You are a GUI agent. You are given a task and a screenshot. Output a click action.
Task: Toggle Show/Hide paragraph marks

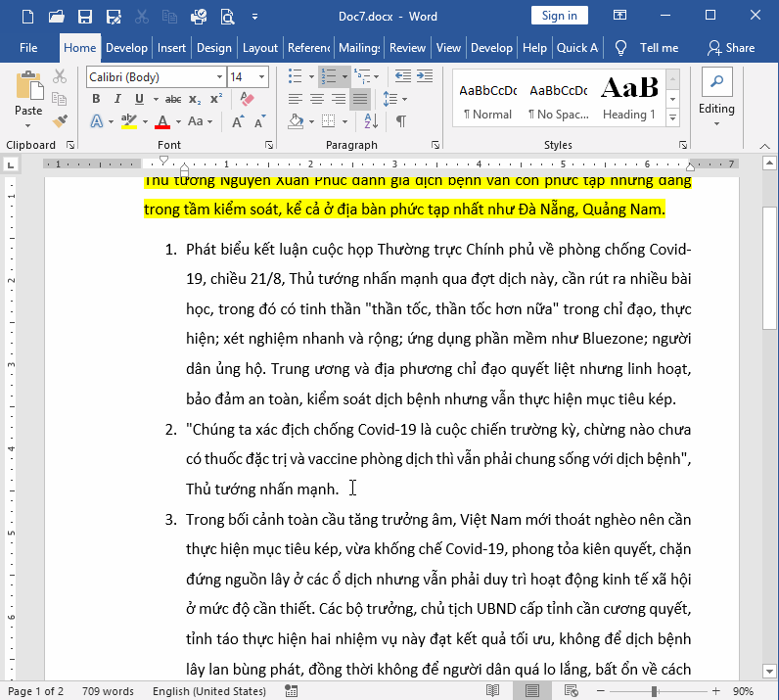(401, 120)
